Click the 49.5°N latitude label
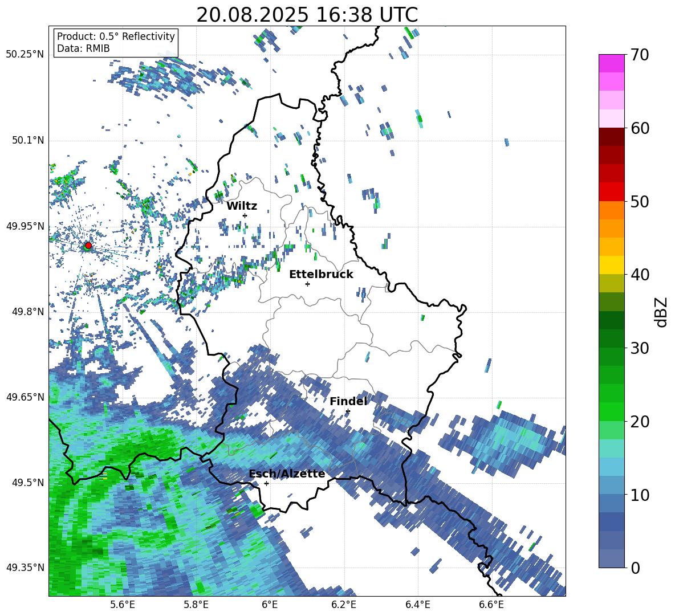The image size is (675, 616). click(x=28, y=483)
